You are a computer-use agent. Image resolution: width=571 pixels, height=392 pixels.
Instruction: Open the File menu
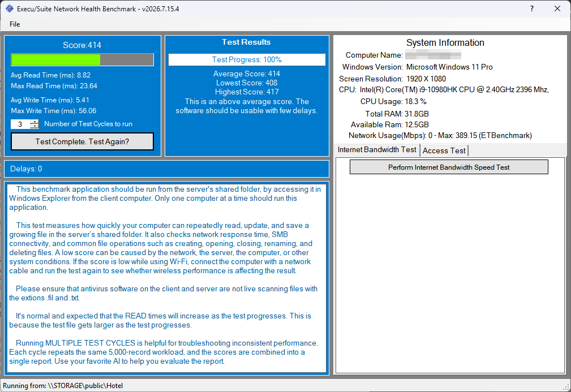pyautogui.click(x=15, y=24)
